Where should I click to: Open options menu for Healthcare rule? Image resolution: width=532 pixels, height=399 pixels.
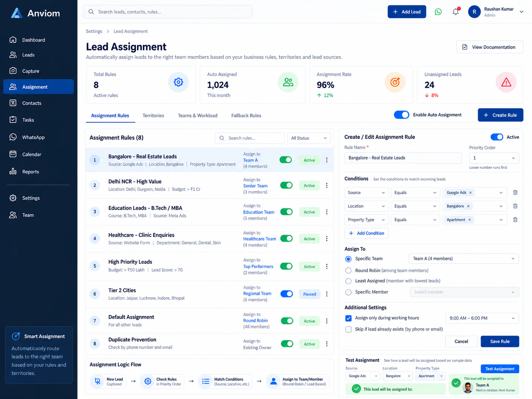327,239
